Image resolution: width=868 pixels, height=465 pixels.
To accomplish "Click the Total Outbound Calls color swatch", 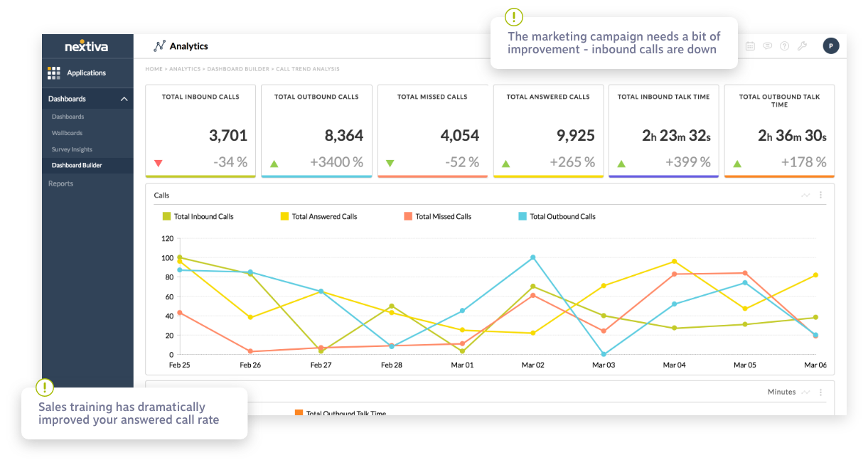I will pyautogui.click(x=523, y=216).
